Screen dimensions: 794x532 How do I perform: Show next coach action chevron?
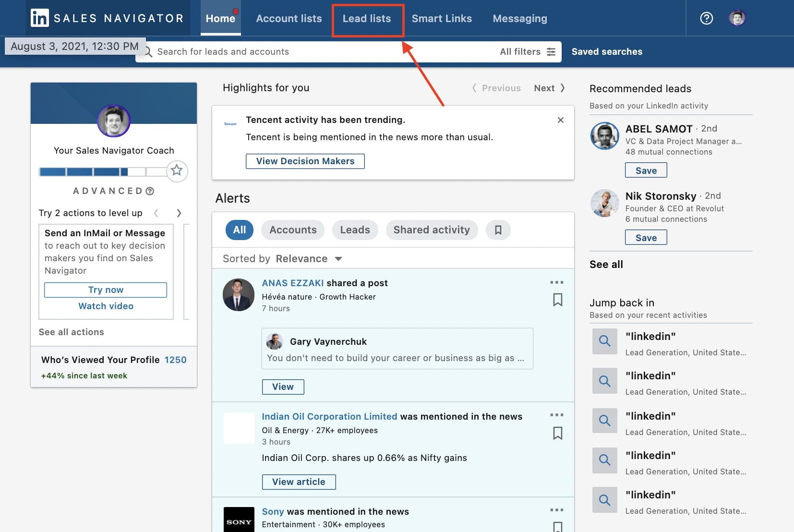click(179, 213)
